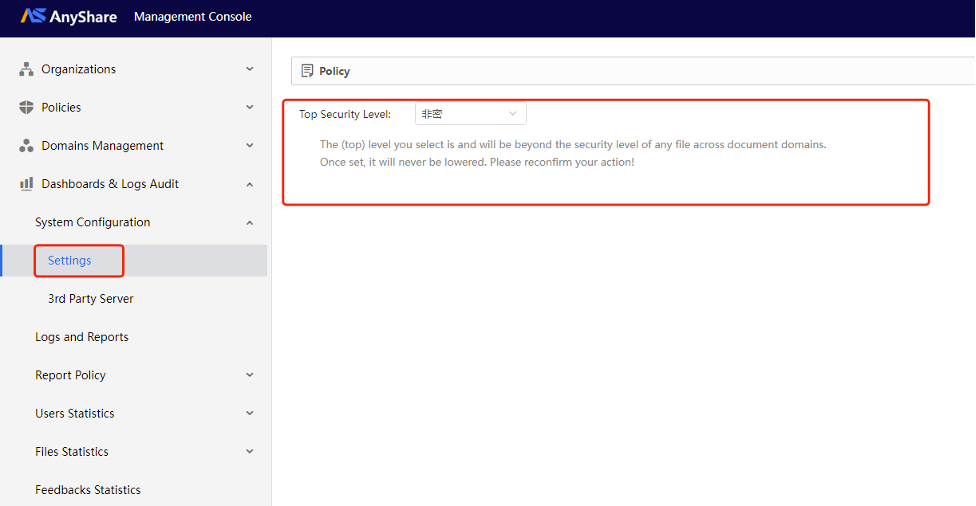Expand the Policies menu chevron
The width and height of the screenshot is (976, 506).
tap(250, 107)
